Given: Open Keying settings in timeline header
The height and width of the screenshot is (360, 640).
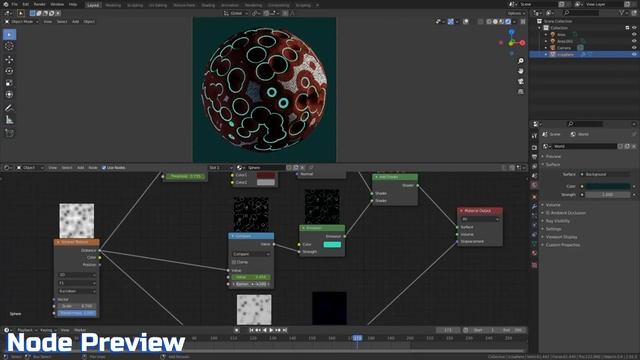Looking at the screenshot, I should tap(48, 330).
